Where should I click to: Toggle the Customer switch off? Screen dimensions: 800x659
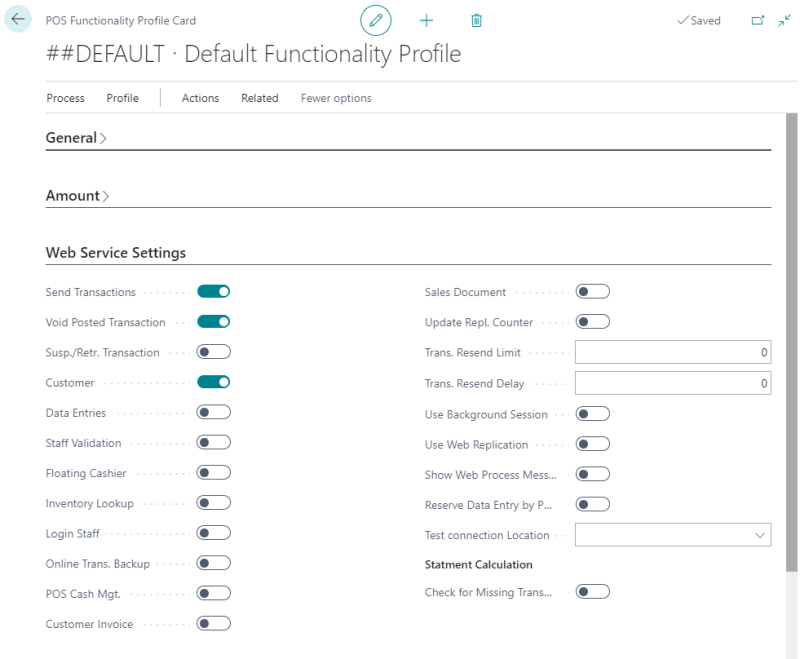[x=211, y=382]
